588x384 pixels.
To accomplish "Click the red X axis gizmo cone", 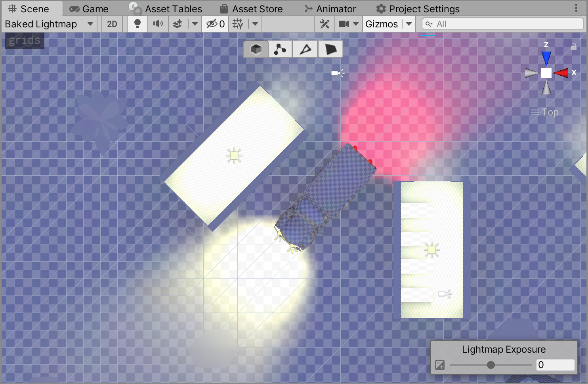I will point(561,73).
